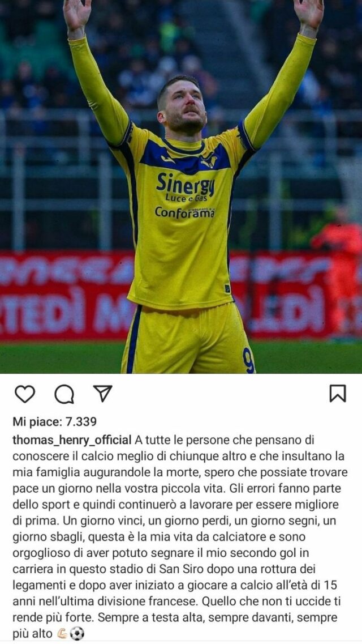The width and height of the screenshot is (362, 644).
Task: Tap the flexed bicep emoji in caption
Action: coord(62,634)
